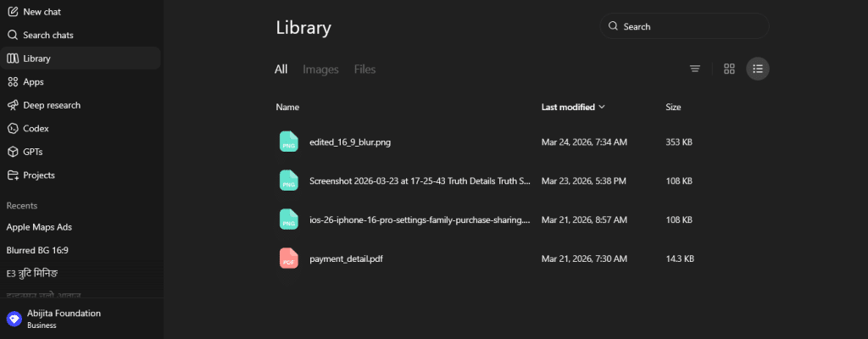This screenshot has height=339, width=868.
Task: Click the filter icon in Library toolbar
Action: pos(695,69)
